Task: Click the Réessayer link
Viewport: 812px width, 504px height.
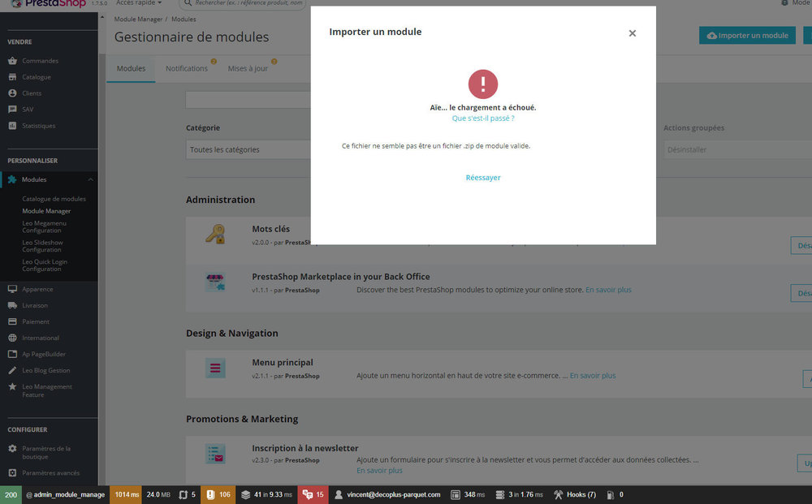Action: click(x=482, y=178)
